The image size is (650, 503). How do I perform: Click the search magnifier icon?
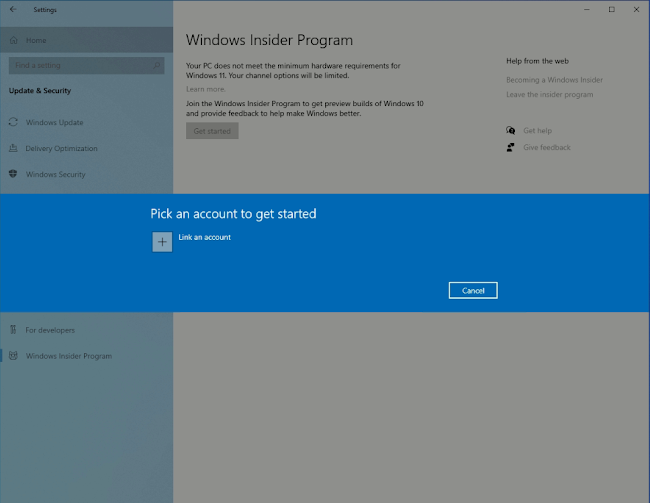click(x=156, y=66)
